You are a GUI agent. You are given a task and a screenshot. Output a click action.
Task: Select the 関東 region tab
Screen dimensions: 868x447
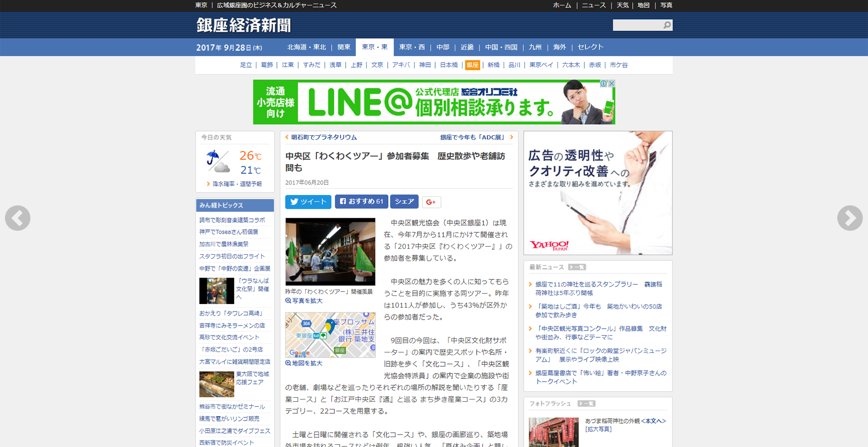pyautogui.click(x=344, y=47)
